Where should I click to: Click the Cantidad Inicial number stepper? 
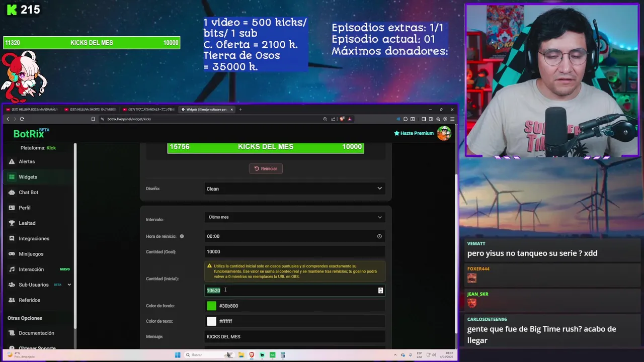pos(380,290)
